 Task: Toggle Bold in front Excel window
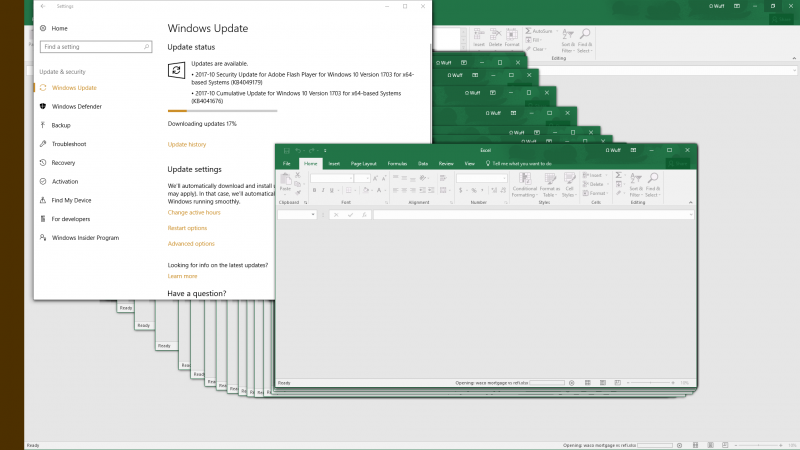314,189
